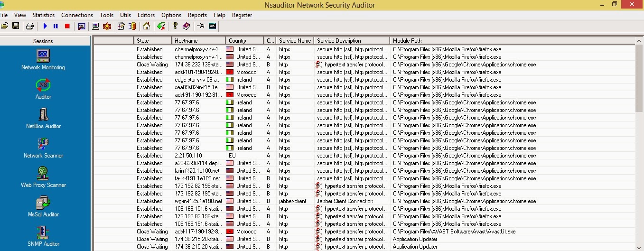This screenshot has width=644, height=251.
Task: Open the Statistics menu
Action: (44, 15)
